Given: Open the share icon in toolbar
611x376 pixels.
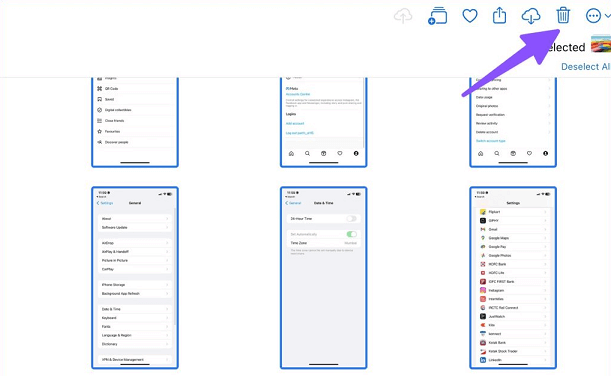Looking at the screenshot, I should pos(499,16).
